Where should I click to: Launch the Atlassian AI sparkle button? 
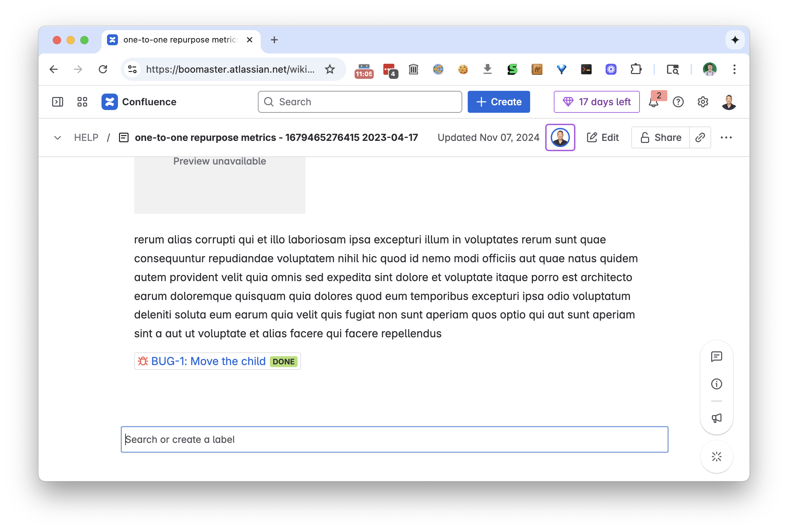[x=716, y=457]
